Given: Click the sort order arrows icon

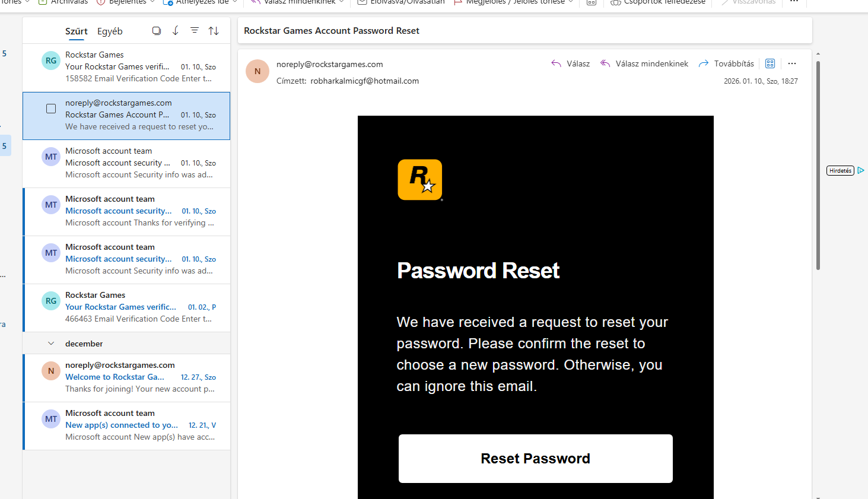Looking at the screenshot, I should point(214,31).
